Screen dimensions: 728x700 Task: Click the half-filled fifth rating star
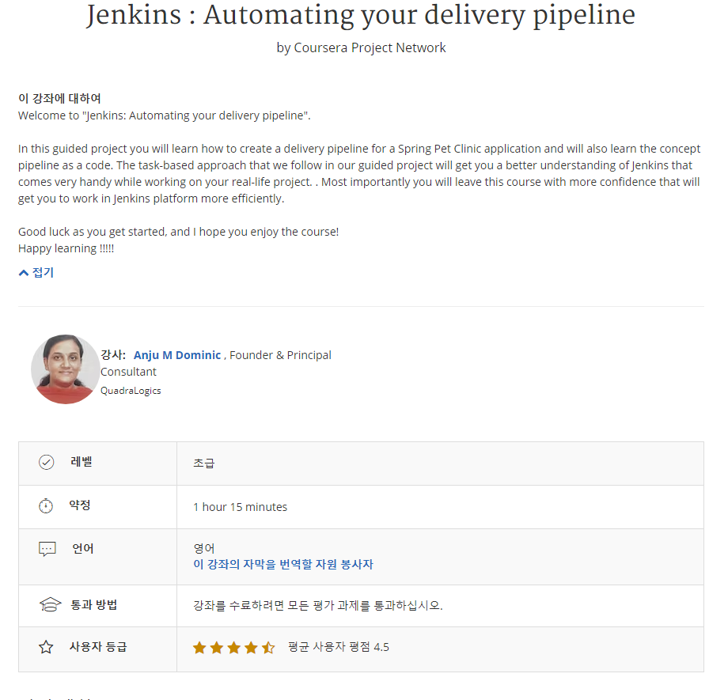tap(268, 647)
